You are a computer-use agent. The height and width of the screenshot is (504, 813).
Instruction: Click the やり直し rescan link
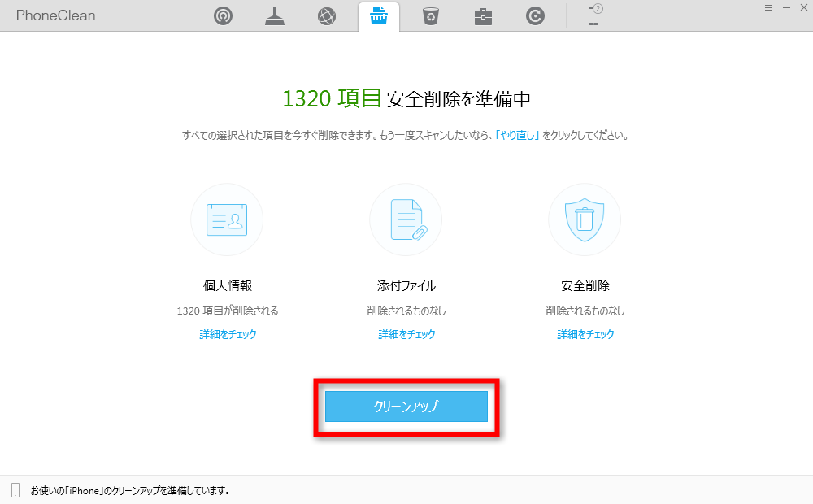(x=517, y=135)
